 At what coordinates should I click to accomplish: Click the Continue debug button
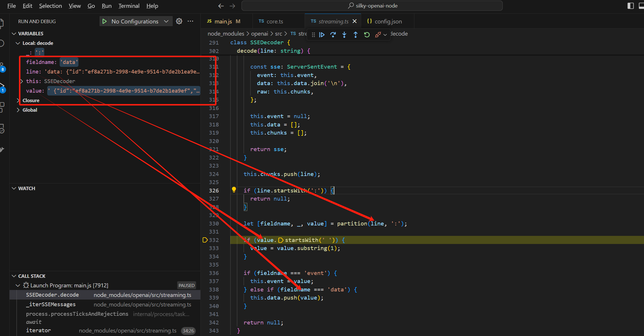[322, 35]
